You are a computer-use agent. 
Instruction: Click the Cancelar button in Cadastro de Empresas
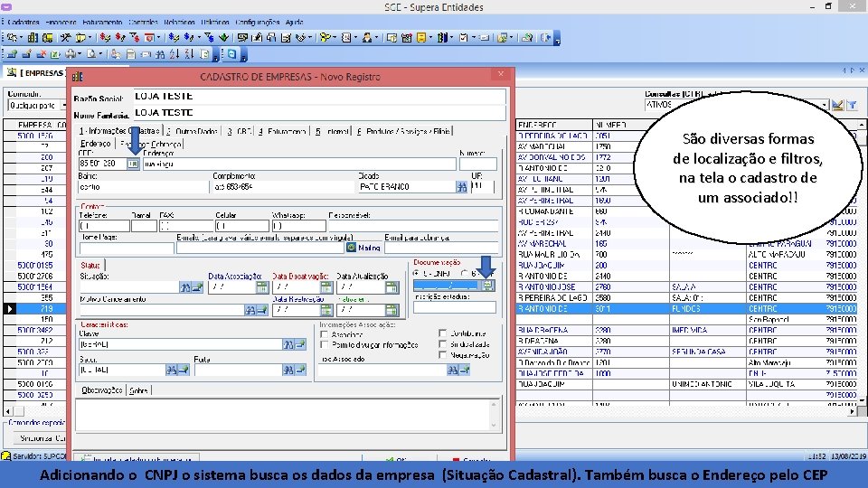tap(472, 460)
